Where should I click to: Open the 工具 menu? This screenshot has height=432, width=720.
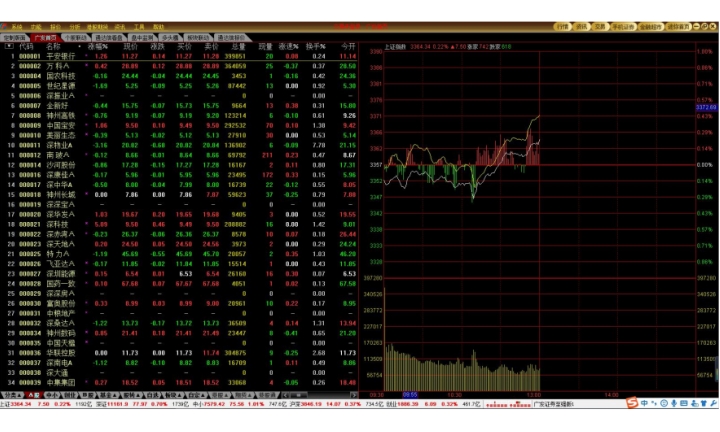click(139, 27)
